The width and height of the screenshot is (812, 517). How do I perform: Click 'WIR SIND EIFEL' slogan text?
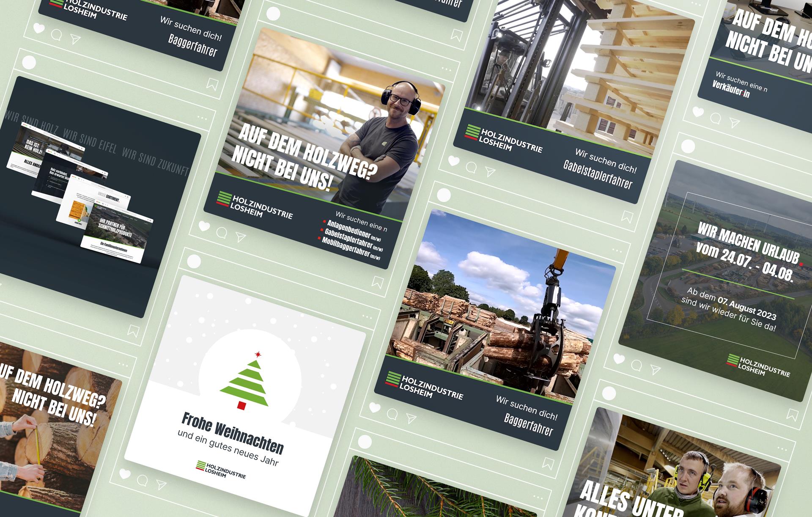tap(89, 142)
